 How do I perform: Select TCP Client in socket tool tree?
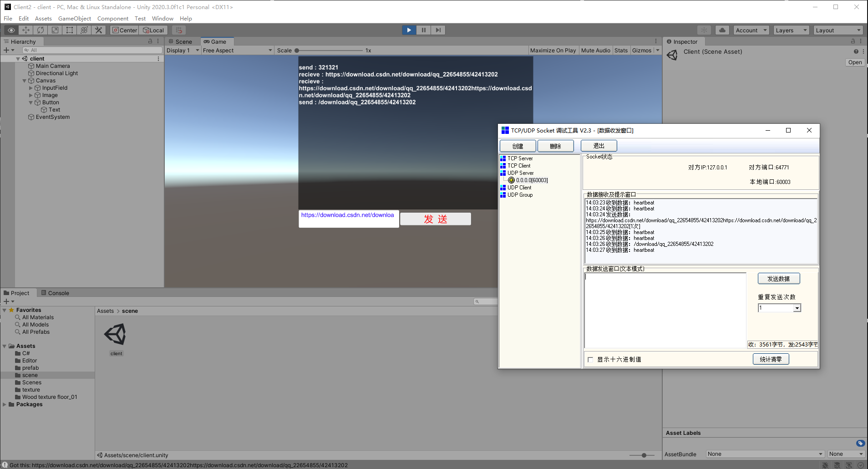519,166
